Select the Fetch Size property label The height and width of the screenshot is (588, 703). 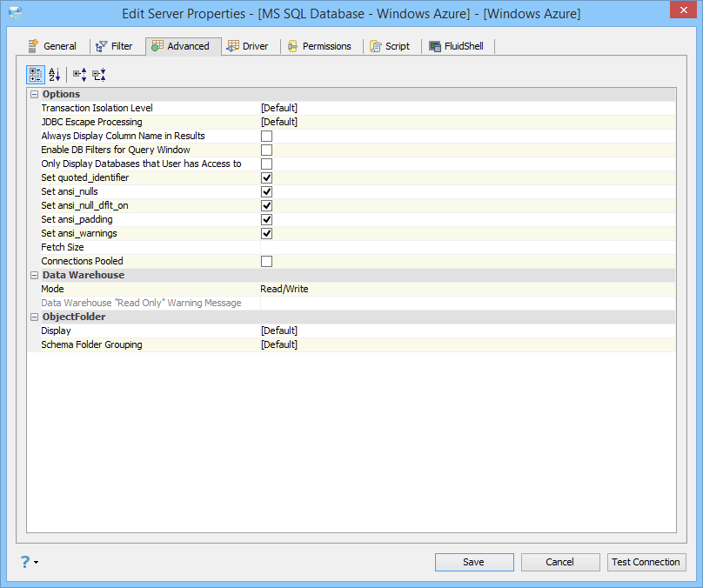(x=63, y=247)
